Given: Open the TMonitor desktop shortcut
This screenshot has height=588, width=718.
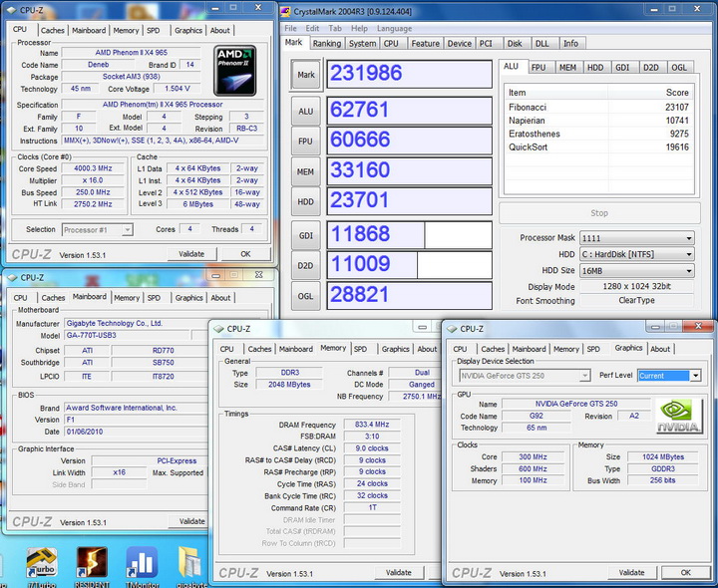Looking at the screenshot, I should [142, 564].
